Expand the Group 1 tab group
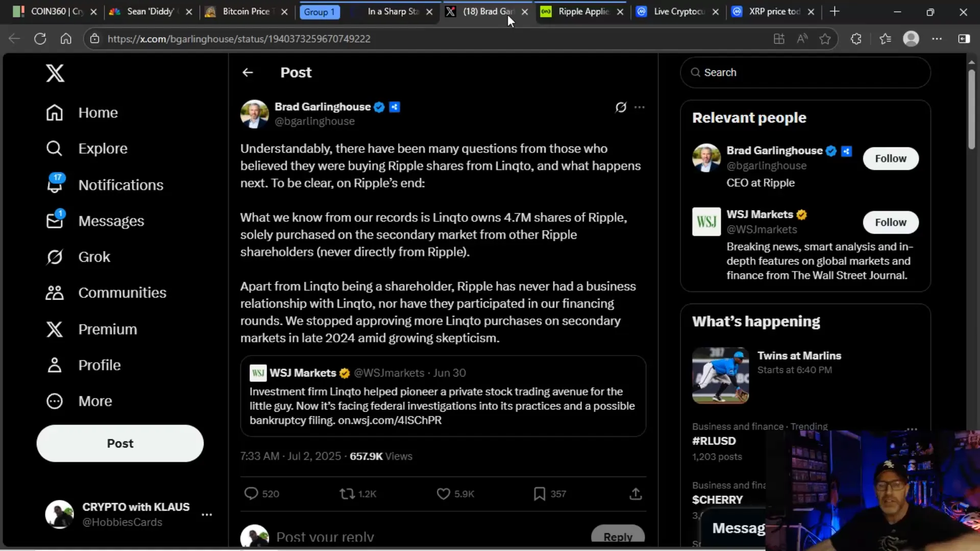 point(320,12)
